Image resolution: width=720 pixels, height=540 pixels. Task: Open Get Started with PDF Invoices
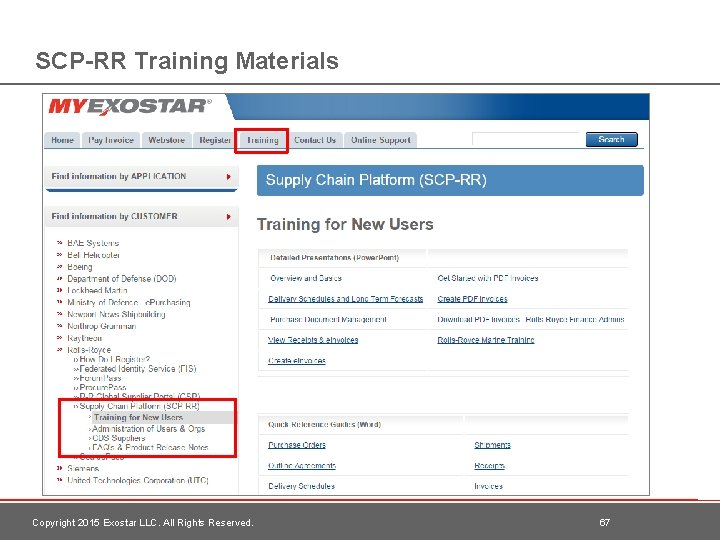(488, 278)
